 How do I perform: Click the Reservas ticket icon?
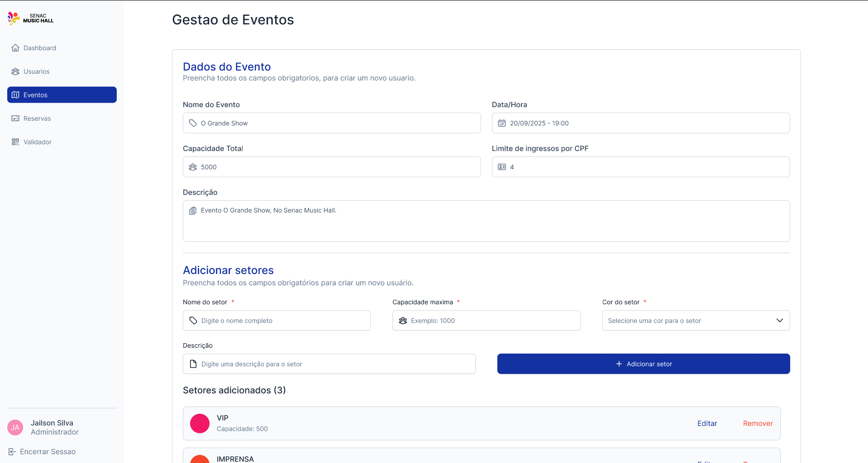(x=15, y=118)
